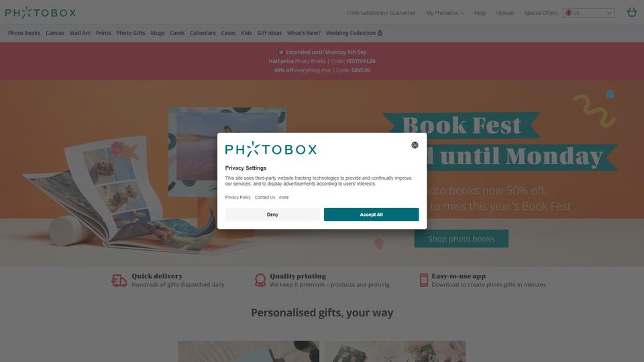Viewport: 644px width, 362px height.
Task: Click the Wedding Collection ring icon
Action: (380, 33)
